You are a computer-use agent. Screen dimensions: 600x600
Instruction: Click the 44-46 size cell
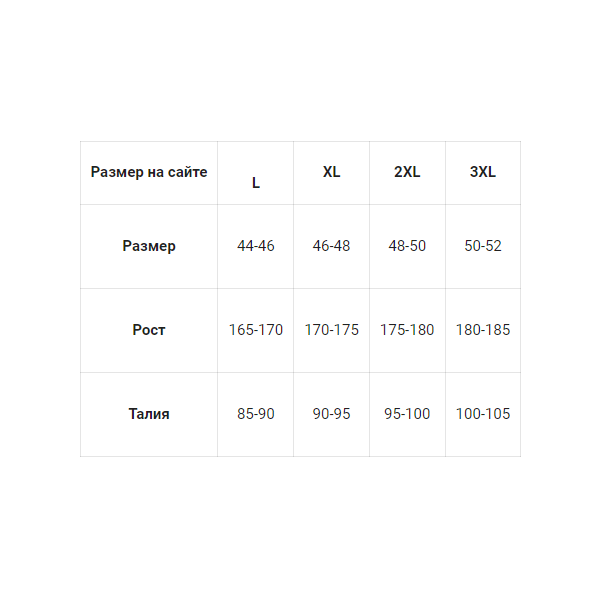256,246
